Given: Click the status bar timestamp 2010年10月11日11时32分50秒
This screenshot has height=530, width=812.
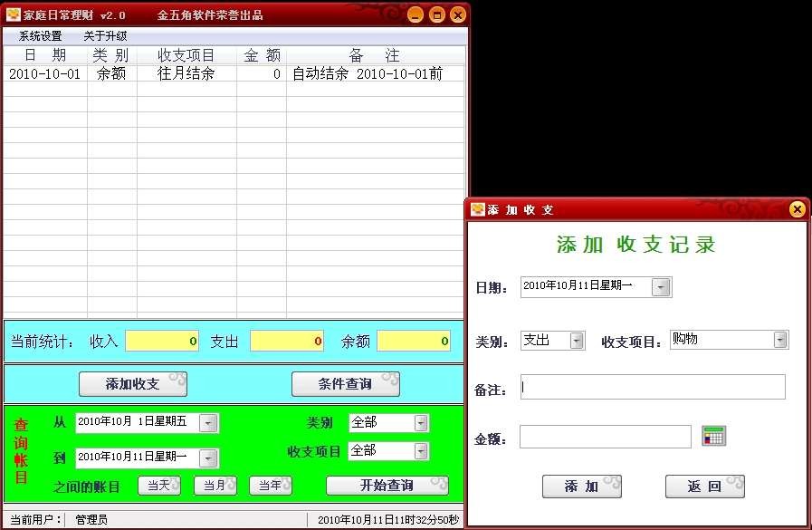Looking at the screenshot, I should point(388,520).
